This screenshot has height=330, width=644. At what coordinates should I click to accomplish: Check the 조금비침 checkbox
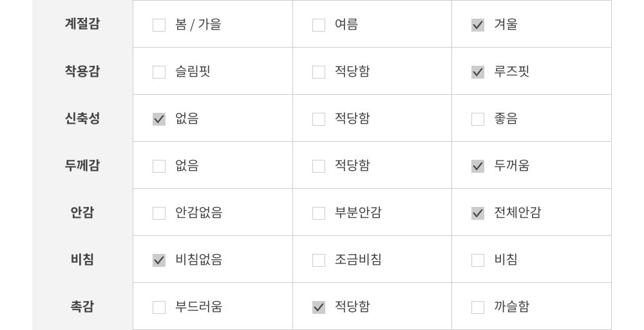[319, 260]
